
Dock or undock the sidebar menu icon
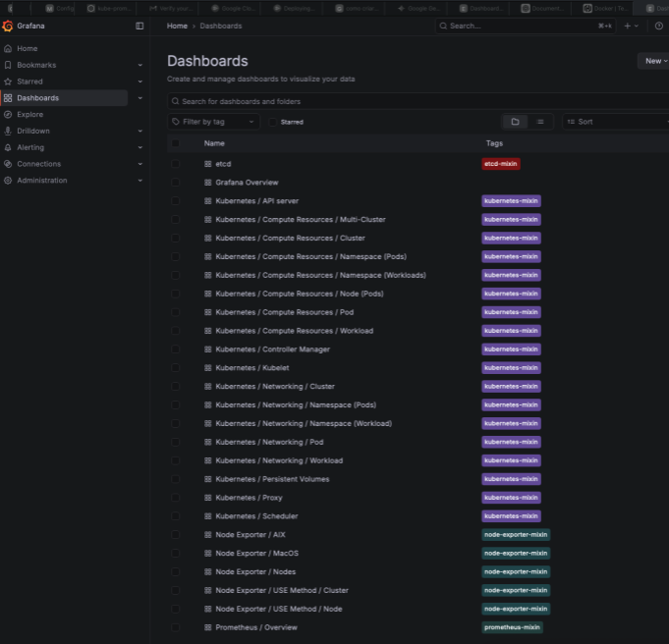pyautogui.click(x=139, y=26)
